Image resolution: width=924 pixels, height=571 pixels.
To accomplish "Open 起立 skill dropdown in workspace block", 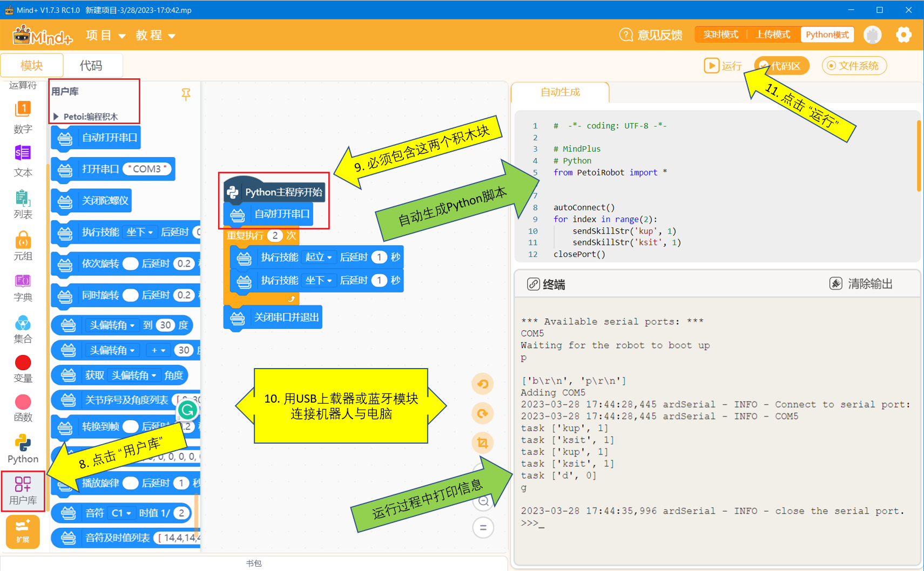I will pos(319,257).
